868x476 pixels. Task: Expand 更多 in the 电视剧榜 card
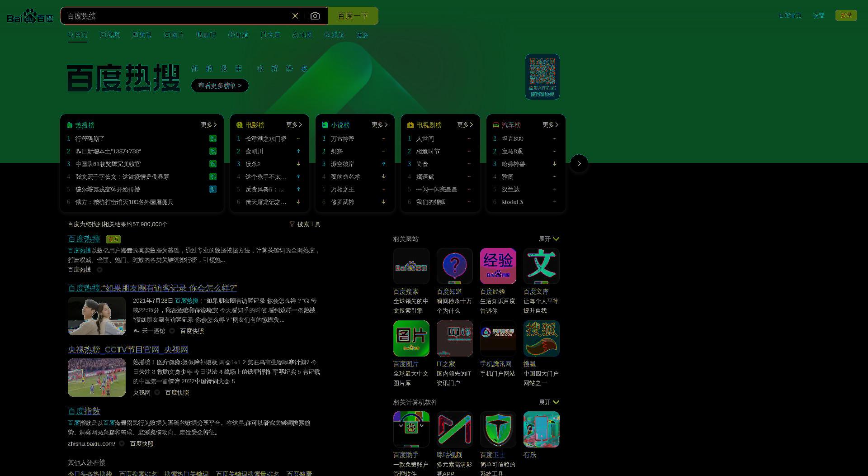coord(465,125)
